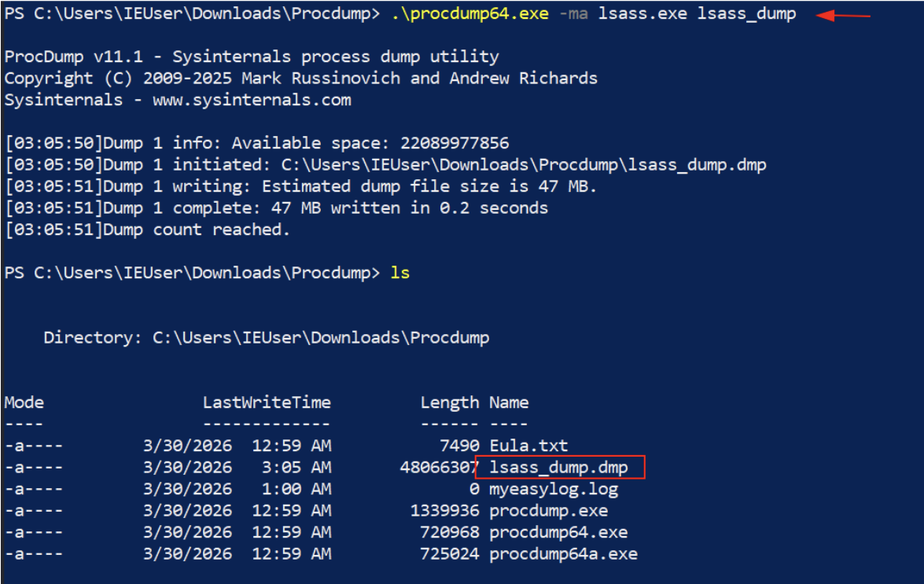Click the red arrow annotation
Viewport: 924px width, 584px height.
tap(843, 15)
